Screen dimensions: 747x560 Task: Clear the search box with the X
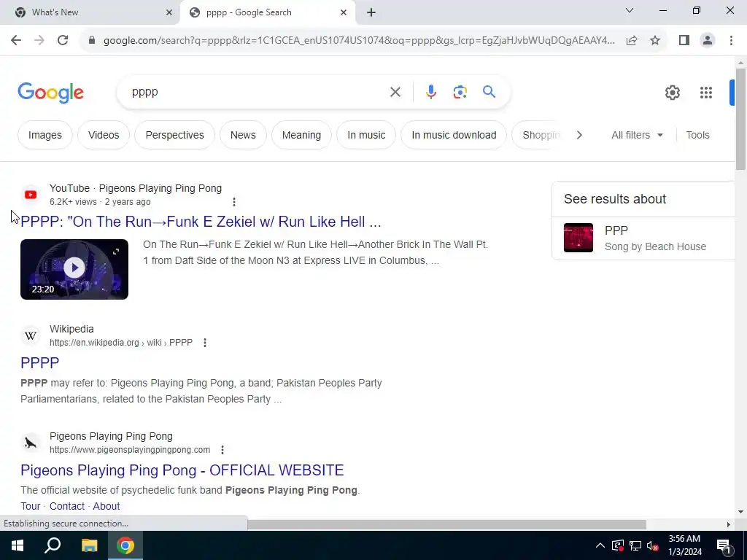click(395, 92)
